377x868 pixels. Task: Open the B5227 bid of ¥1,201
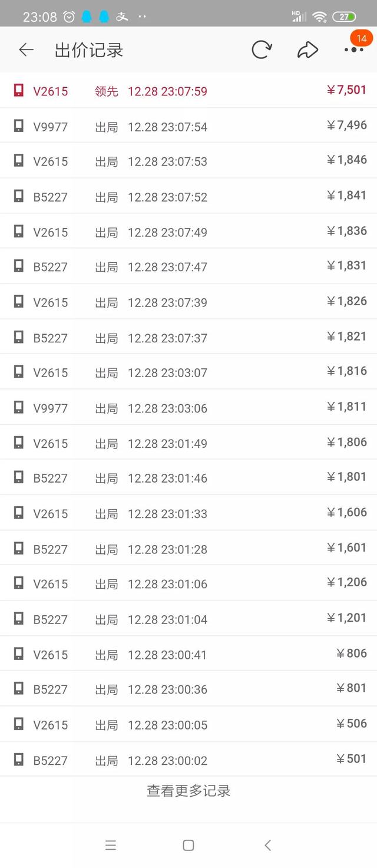point(188,618)
